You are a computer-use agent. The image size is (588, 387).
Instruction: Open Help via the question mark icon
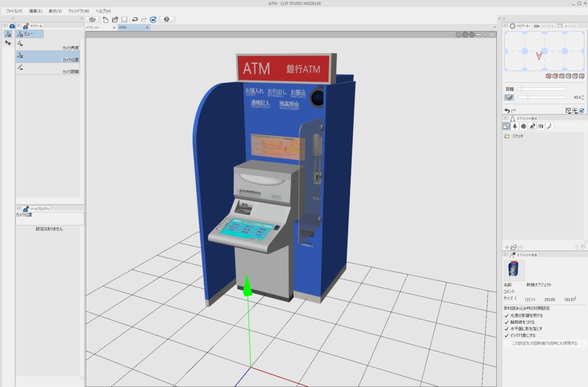(x=166, y=19)
